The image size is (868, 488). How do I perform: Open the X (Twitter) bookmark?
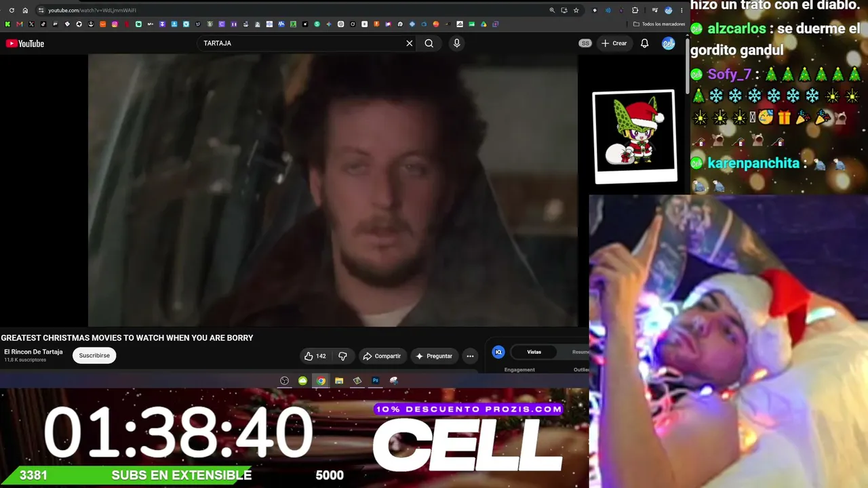click(x=31, y=24)
